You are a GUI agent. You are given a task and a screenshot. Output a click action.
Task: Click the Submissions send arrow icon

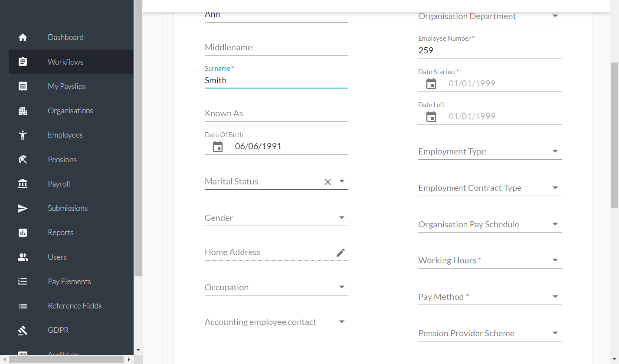(x=23, y=208)
